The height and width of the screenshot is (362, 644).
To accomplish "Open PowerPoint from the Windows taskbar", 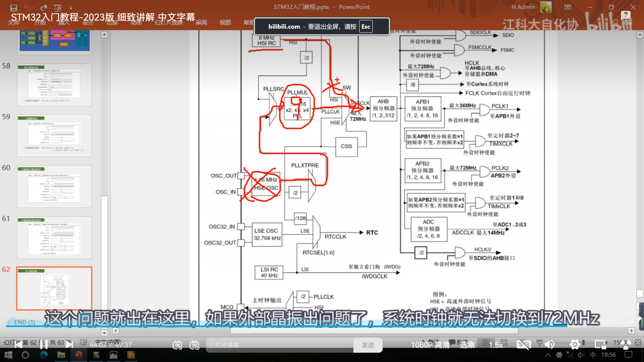I will pos(78,355).
